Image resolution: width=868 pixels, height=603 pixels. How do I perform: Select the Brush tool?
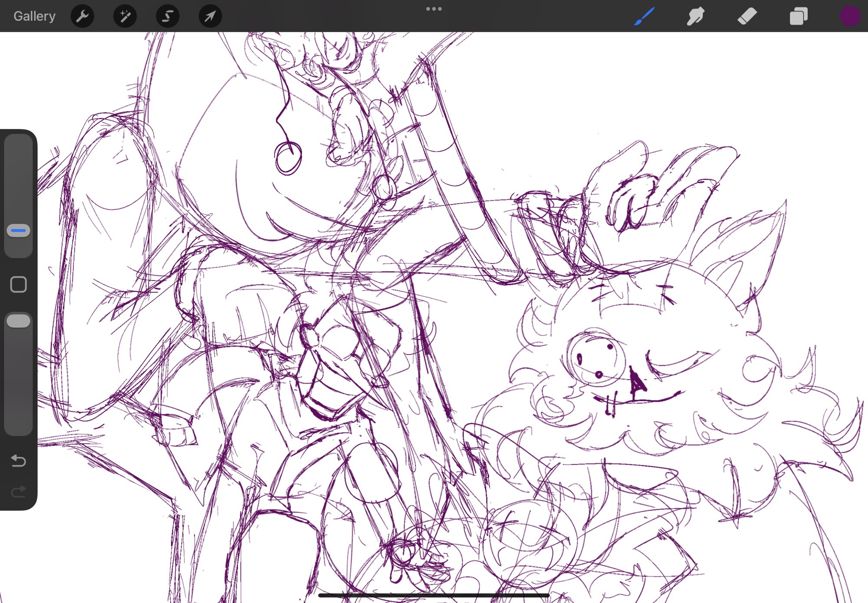point(644,16)
